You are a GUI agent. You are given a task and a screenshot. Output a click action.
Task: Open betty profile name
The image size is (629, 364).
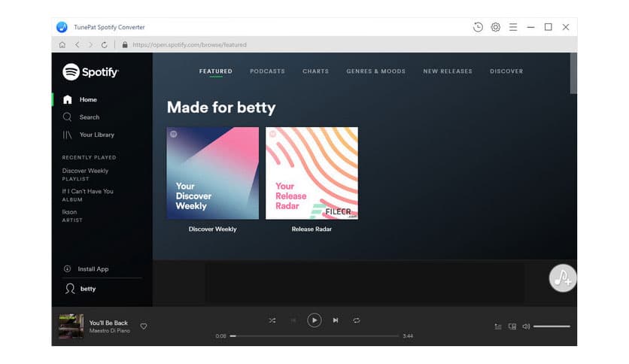(x=88, y=289)
